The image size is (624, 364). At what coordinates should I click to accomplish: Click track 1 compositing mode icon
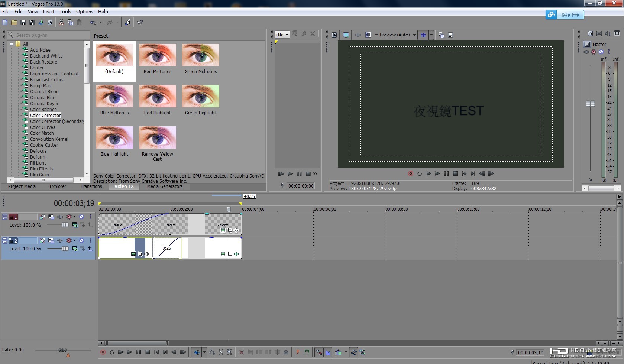[x=75, y=225]
